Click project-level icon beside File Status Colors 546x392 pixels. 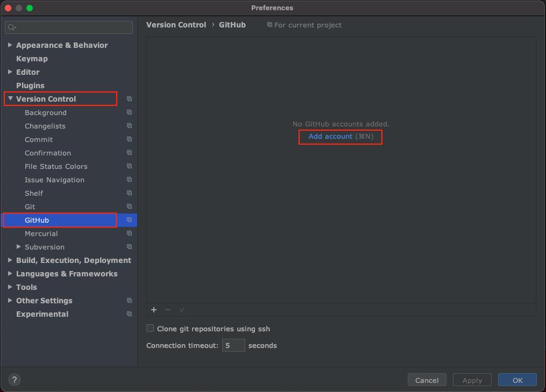[129, 166]
